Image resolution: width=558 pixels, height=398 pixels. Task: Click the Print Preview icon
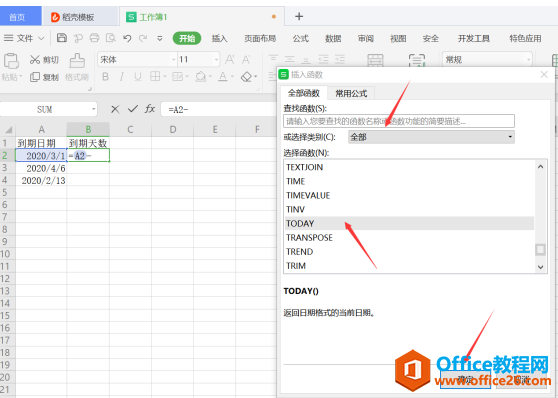[x=111, y=38]
